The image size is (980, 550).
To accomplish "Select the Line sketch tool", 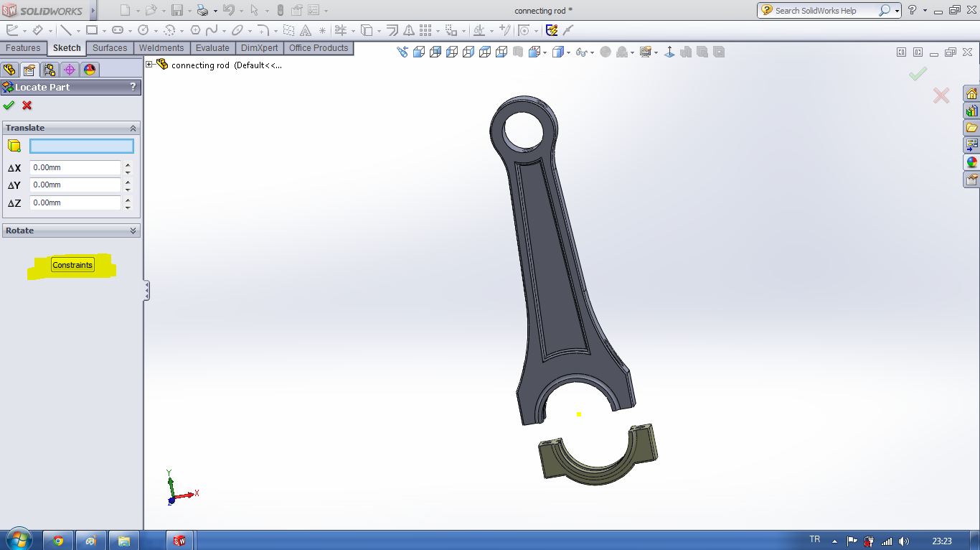I will 65,30.
